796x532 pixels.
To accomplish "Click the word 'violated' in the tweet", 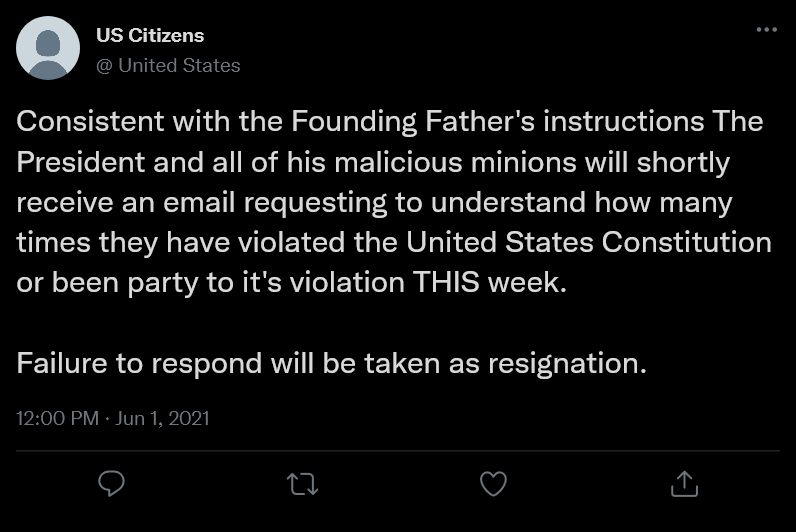I will [292, 242].
